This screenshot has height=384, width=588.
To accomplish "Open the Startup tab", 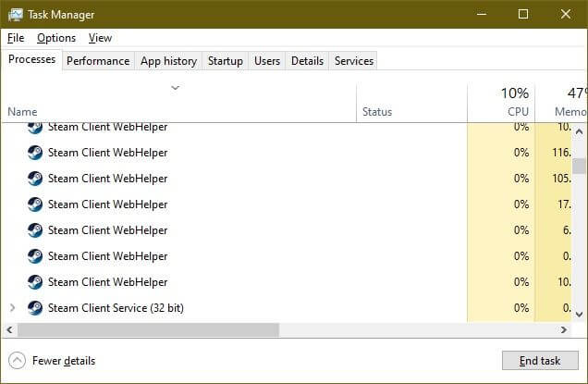I will [226, 61].
